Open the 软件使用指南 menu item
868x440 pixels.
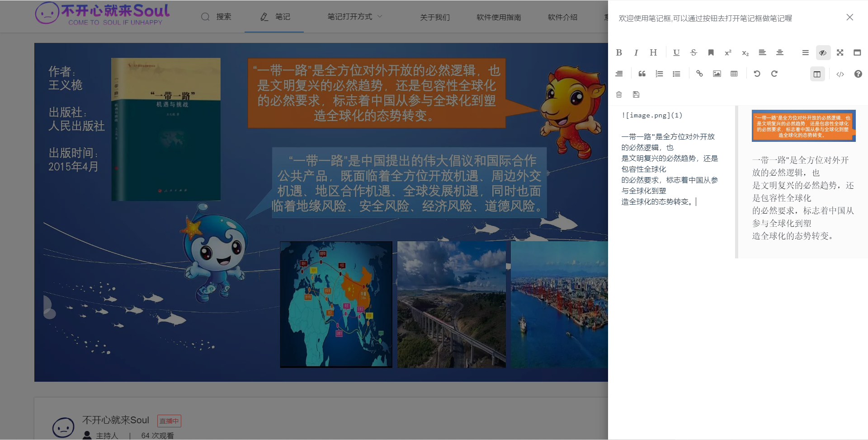pyautogui.click(x=499, y=17)
